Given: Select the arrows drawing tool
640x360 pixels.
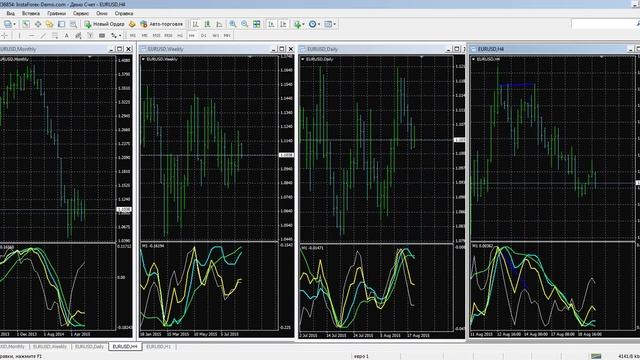Looking at the screenshot, I should coord(114,36).
